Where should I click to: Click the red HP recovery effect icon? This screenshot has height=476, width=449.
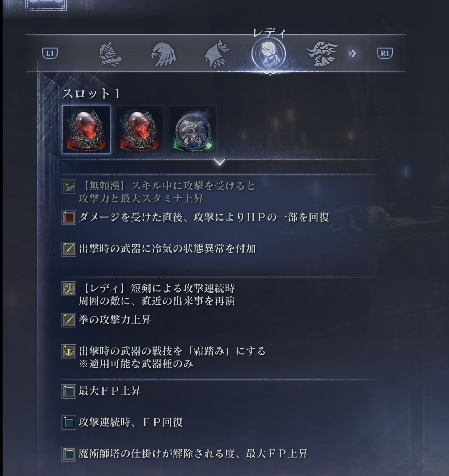(69, 218)
